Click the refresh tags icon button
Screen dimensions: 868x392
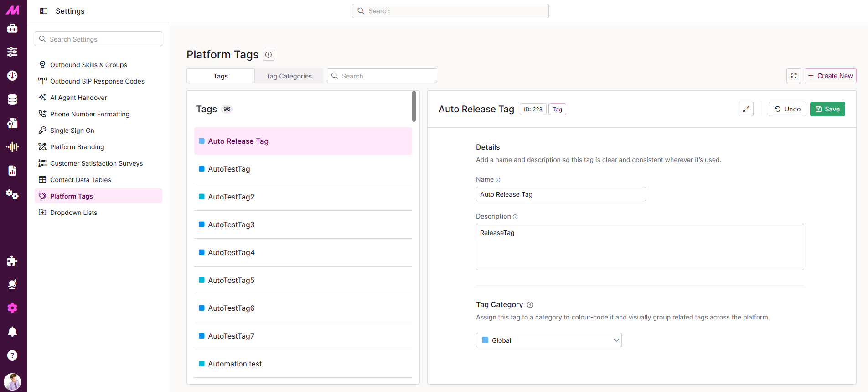pos(793,76)
